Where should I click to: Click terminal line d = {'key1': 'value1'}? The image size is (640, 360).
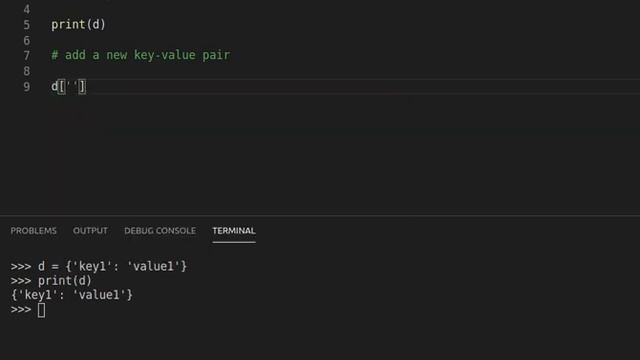click(112, 266)
